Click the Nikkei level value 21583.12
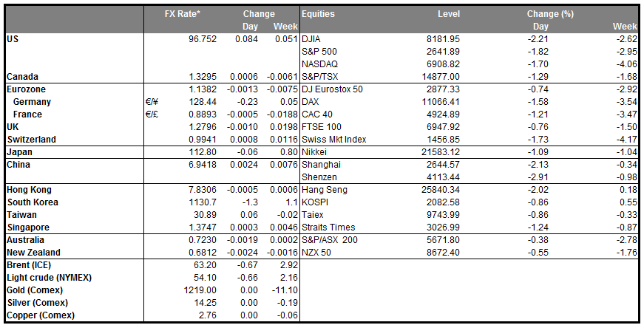This screenshot has width=644, height=325. pyautogui.click(x=438, y=152)
